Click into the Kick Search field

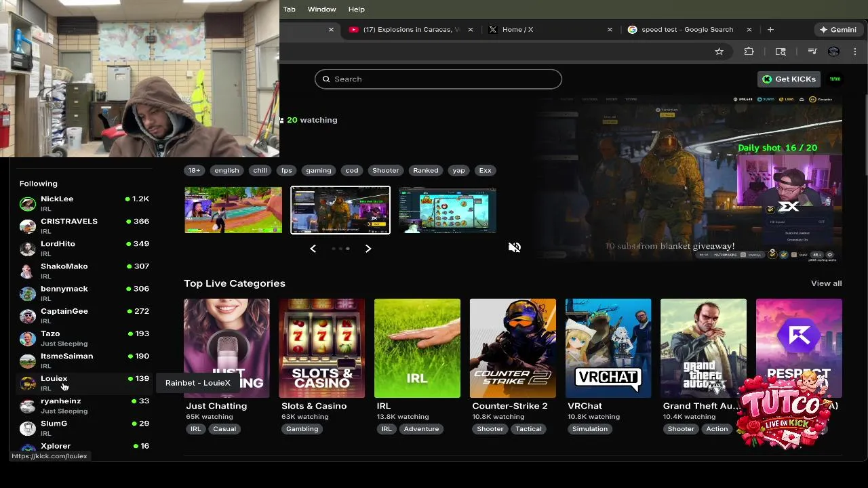click(438, 79)
